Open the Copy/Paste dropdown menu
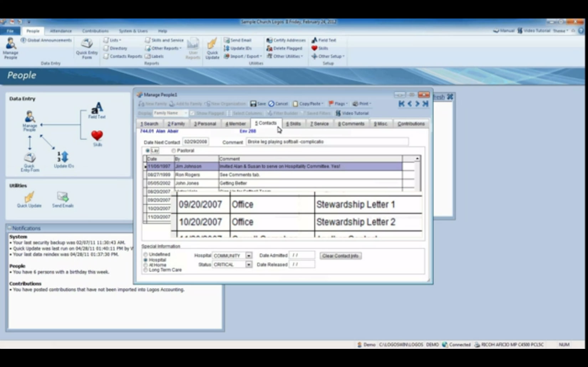 tap(308, 104)
